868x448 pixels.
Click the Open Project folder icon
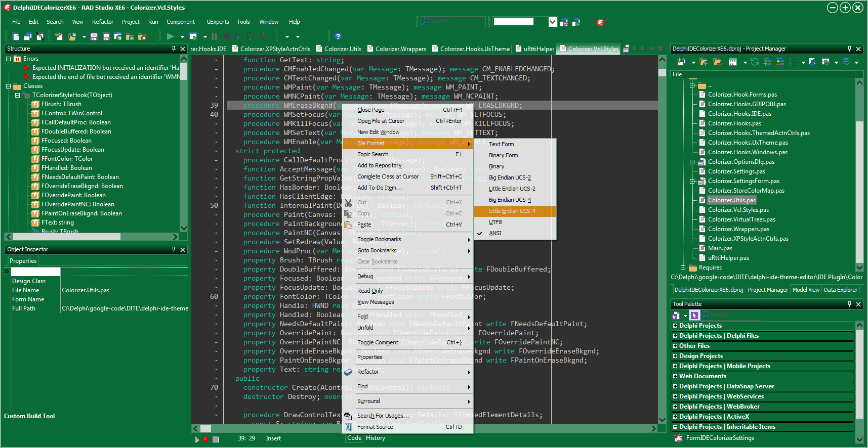point(72,36)
